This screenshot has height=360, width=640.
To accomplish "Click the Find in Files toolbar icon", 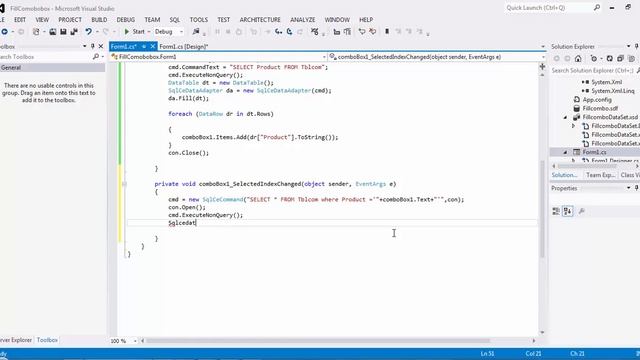I will click(196, 32).
